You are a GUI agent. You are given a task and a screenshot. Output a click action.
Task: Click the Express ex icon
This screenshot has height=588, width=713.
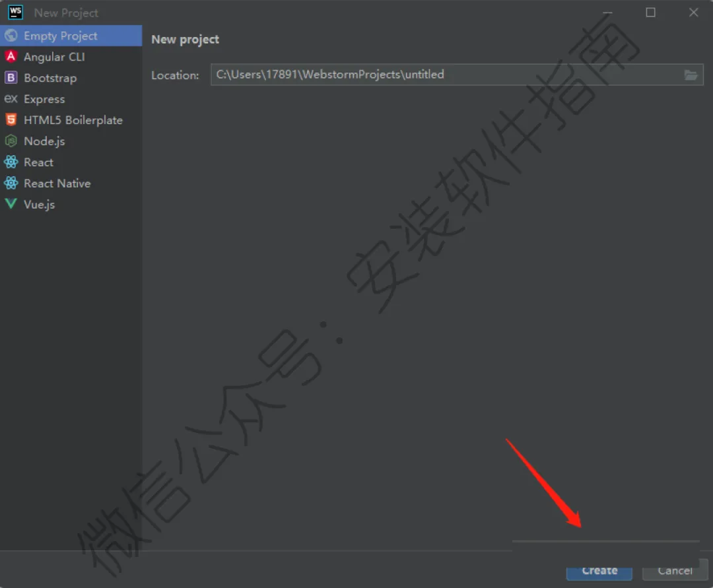11,98
